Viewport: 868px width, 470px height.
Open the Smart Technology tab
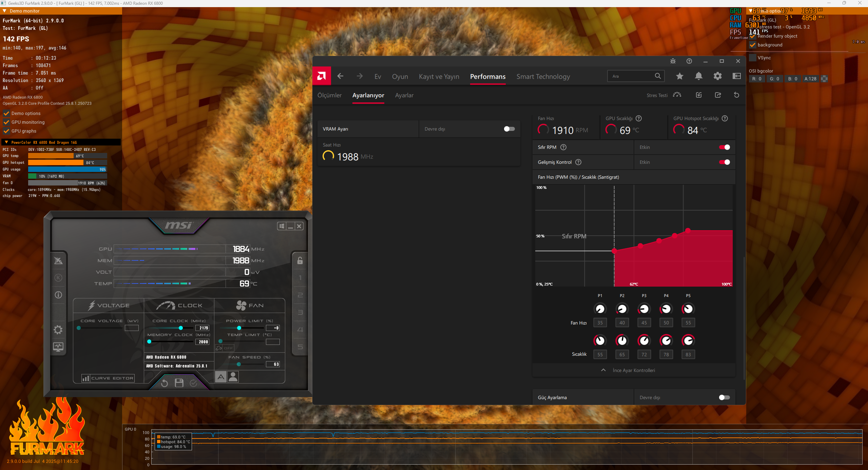coord(543,77)
